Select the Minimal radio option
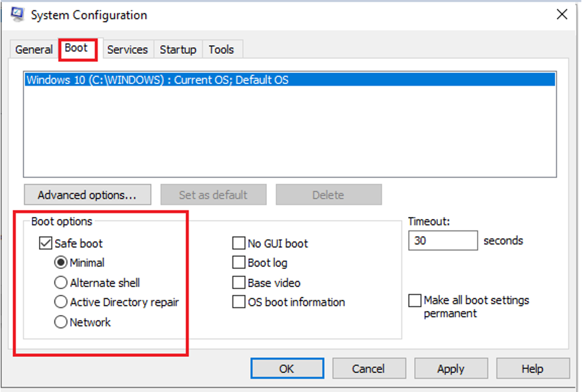This screenshot has width=582, height=392. 61,263
